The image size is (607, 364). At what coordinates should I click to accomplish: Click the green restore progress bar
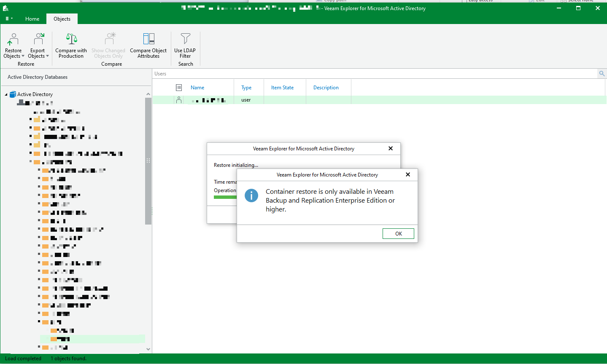click(225, 197)
